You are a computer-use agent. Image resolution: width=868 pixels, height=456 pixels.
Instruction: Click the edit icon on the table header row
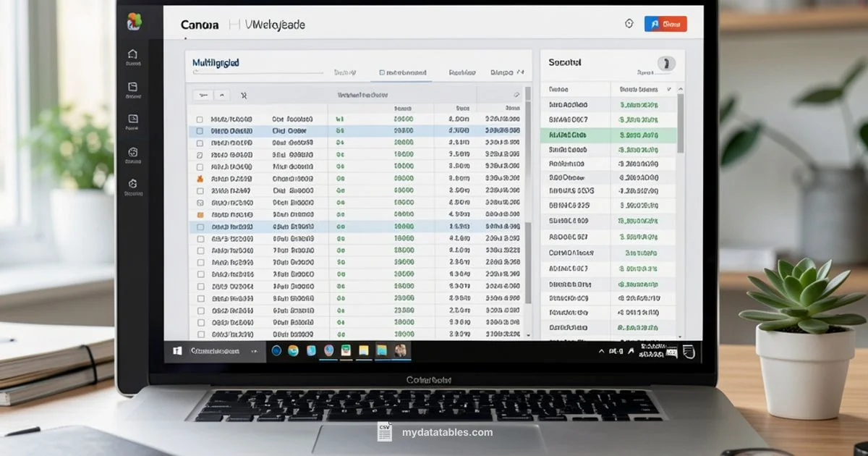pyautogui.click(x=516, y=95)
